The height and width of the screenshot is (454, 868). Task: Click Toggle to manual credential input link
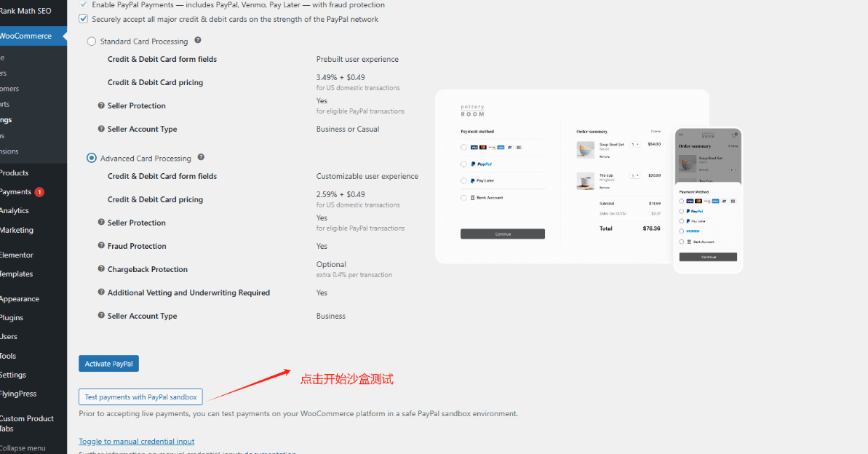tap(136, 441)
